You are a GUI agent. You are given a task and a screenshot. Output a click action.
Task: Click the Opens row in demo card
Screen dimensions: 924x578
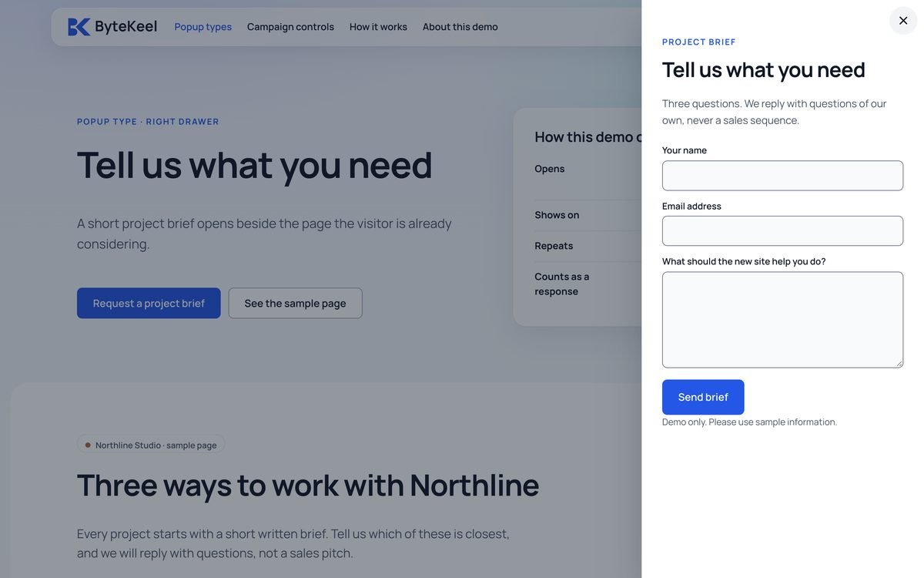pyautogui.click(x=588, y=169)
